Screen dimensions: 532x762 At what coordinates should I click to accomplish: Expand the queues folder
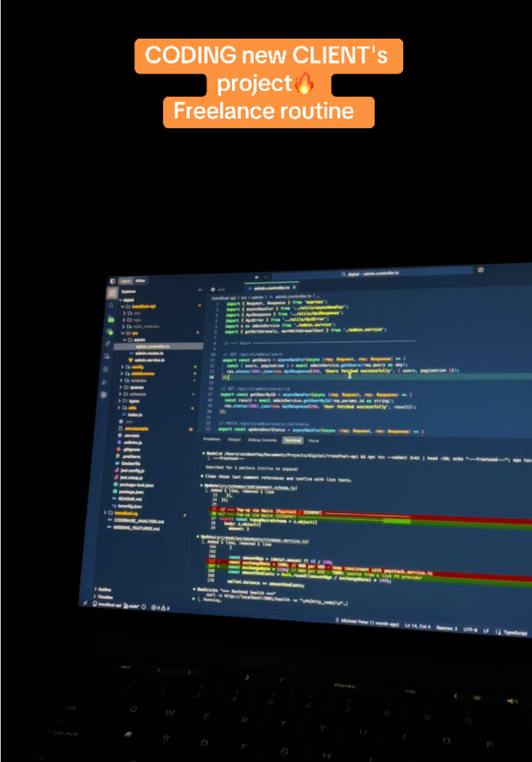pyautogui.click(x=131, y=387)
